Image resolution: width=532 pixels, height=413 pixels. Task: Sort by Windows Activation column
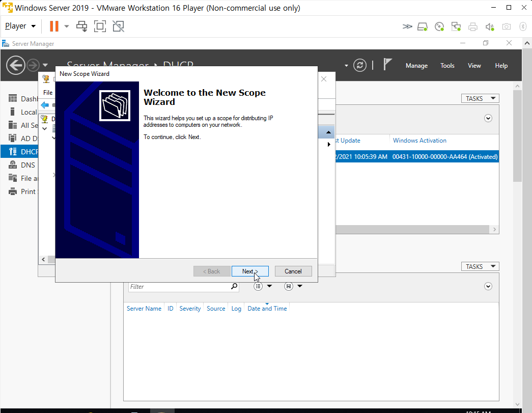point(419,141)
